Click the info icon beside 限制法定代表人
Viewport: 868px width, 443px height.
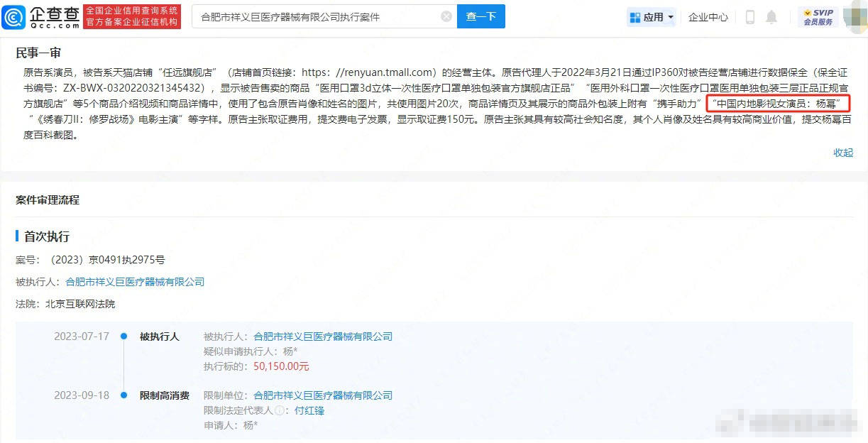coord(280,410)
